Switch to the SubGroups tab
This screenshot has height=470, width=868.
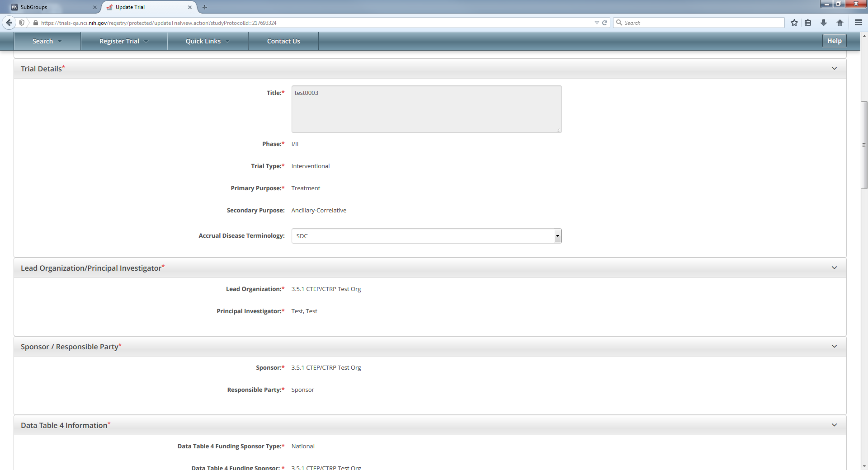point(50,7)
